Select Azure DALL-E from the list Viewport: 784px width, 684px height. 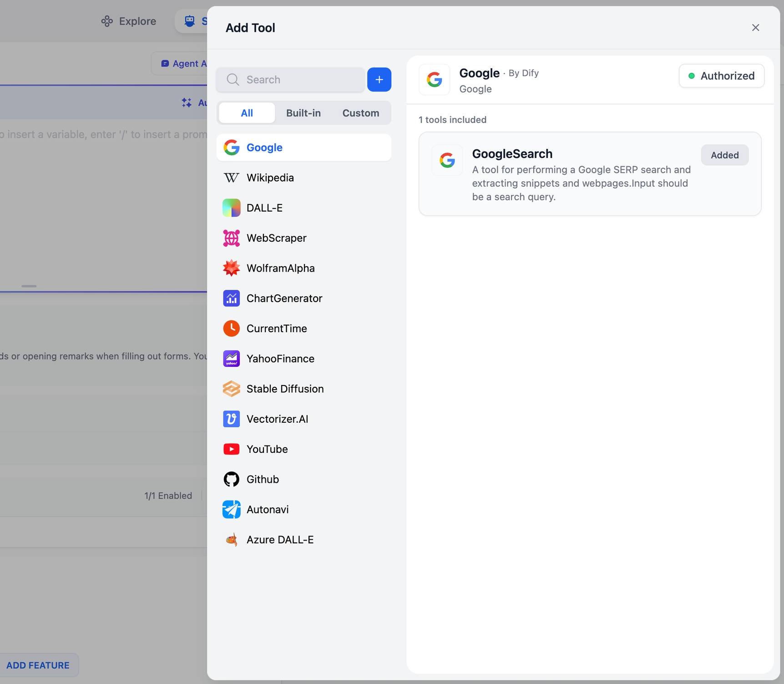(x=280, y=540)
